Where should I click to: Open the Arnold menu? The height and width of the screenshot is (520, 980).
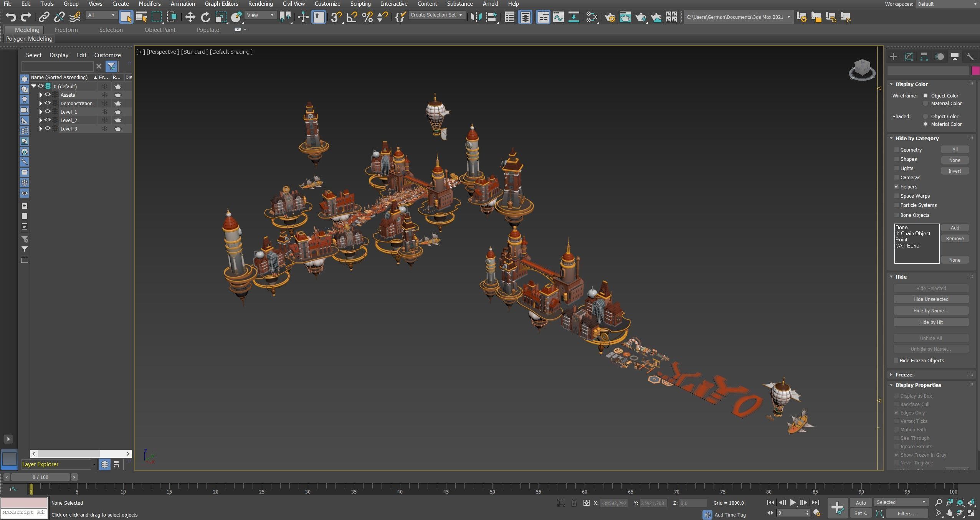click(490, 4)
